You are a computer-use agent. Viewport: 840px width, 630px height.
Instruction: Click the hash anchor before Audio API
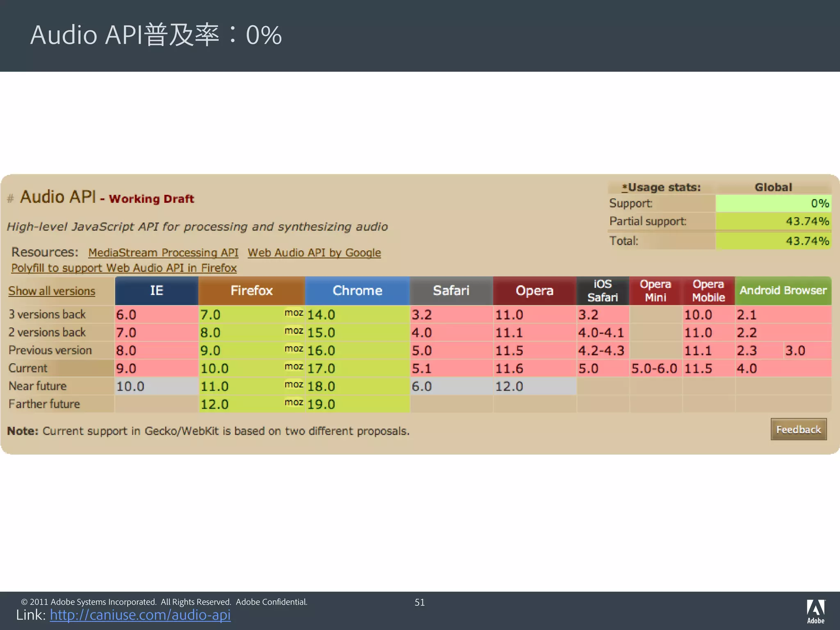[x=11, y=199]
